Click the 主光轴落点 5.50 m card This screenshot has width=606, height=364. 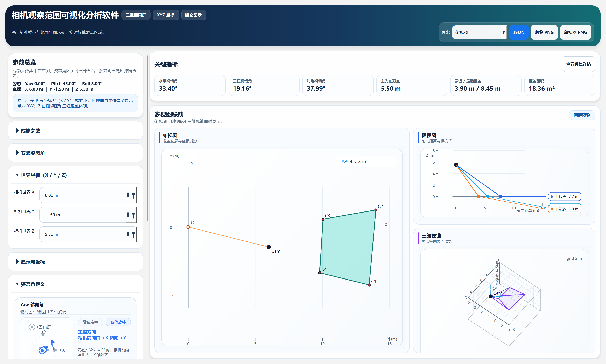[412, 85]
